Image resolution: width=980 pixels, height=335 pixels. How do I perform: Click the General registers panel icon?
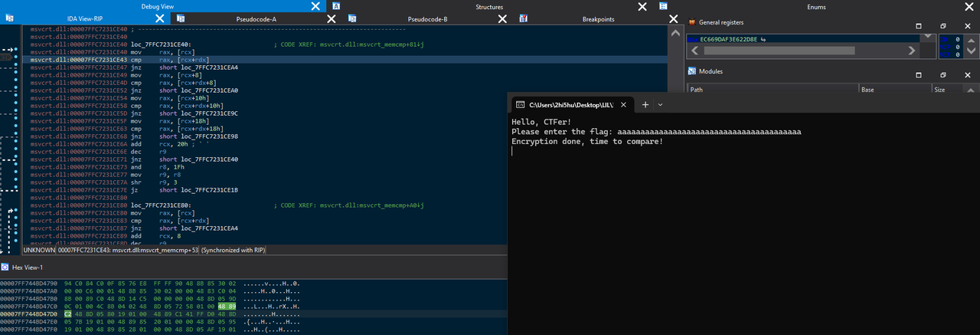(693, 22)
